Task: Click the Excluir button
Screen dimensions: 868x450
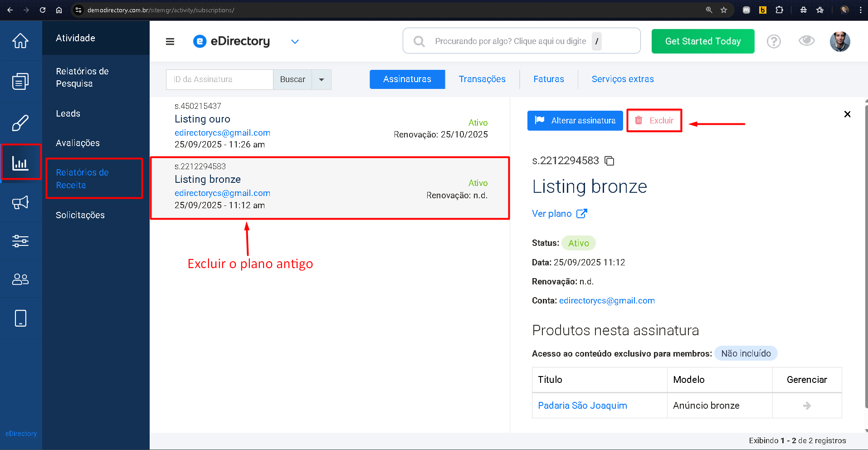Action: coord(654,121)
